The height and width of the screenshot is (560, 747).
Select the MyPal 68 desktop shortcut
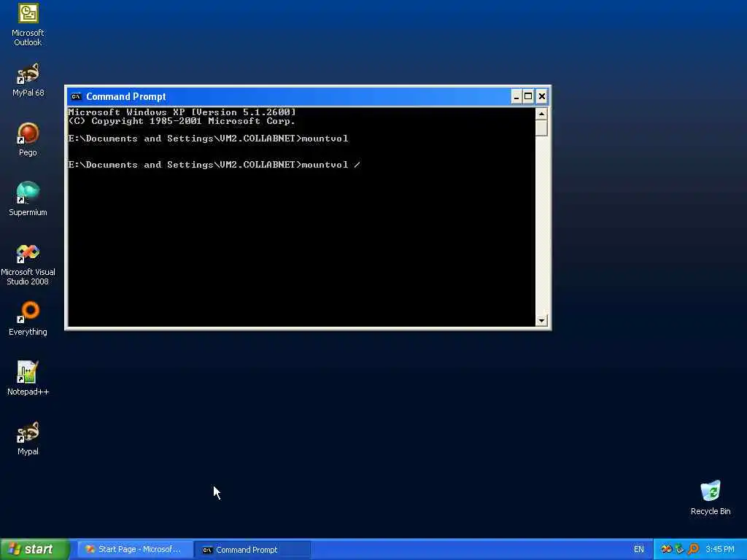coord(28,80)
